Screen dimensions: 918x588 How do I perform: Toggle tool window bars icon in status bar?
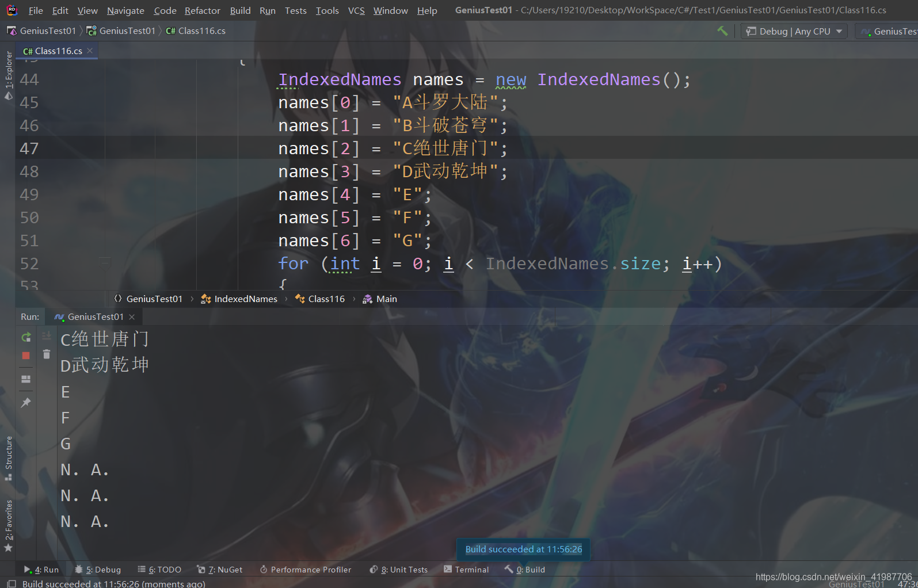pos(11,583)
